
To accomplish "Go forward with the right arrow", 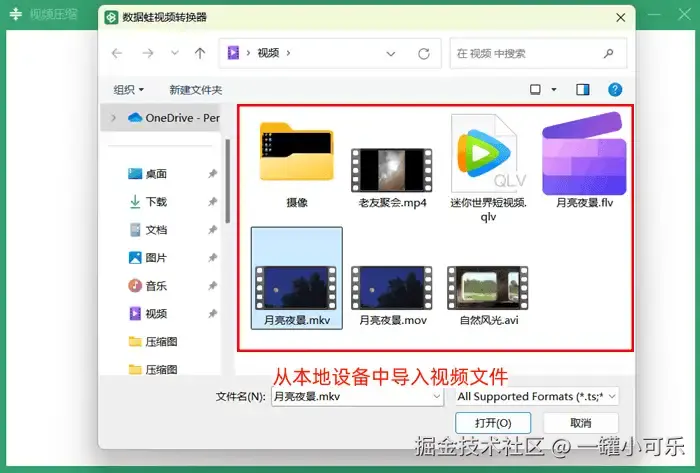I will [148, 54].
